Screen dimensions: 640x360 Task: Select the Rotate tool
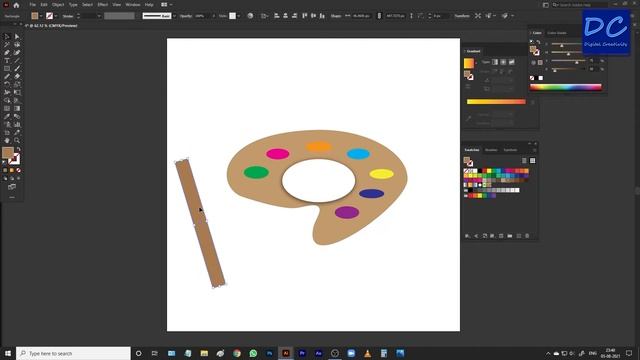[x=7, y=84]
